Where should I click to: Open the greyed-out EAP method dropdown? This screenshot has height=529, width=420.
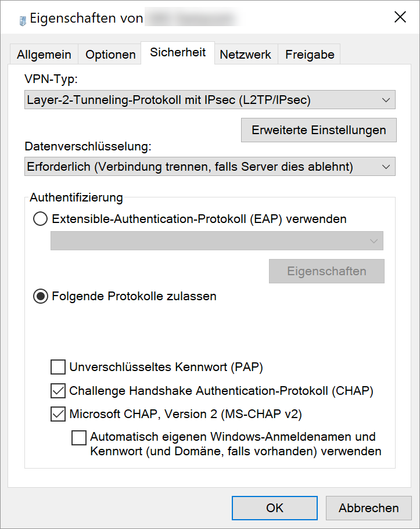[x=217, y=241]
